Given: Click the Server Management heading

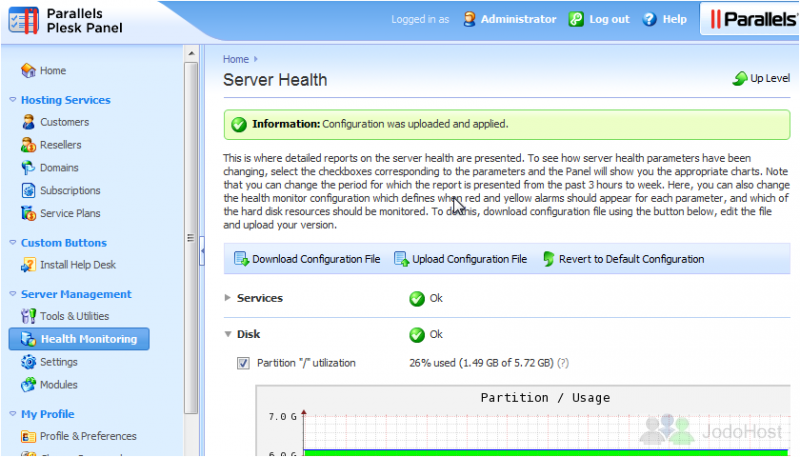Looking at the screenshot, I should point(76,294).
